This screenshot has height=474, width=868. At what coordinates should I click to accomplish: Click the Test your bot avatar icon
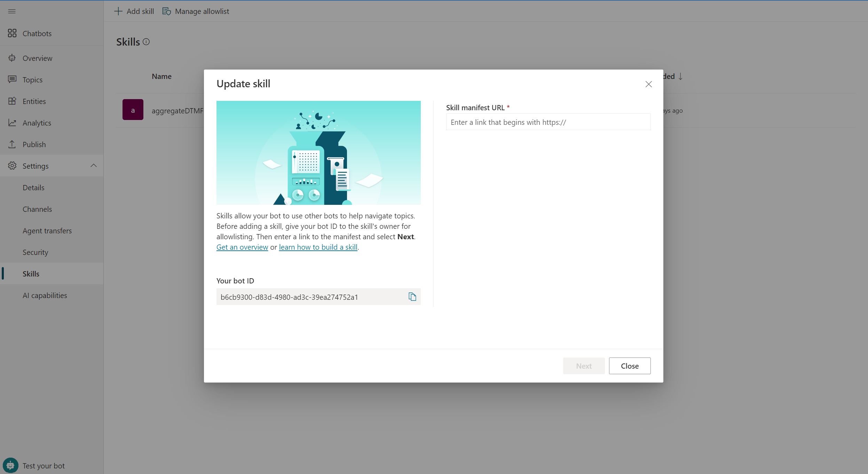pyautogui.click(x=10, y=465)
